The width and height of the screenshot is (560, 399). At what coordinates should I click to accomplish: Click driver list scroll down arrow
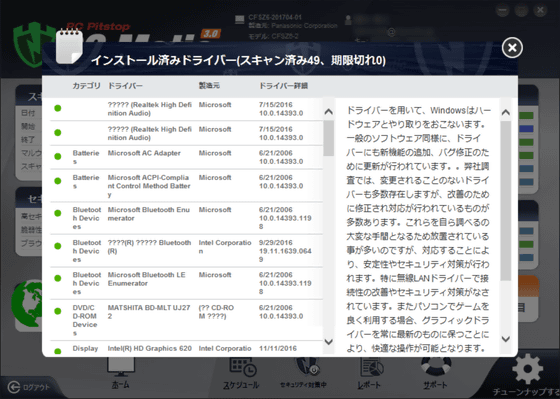tap(329, 342)
